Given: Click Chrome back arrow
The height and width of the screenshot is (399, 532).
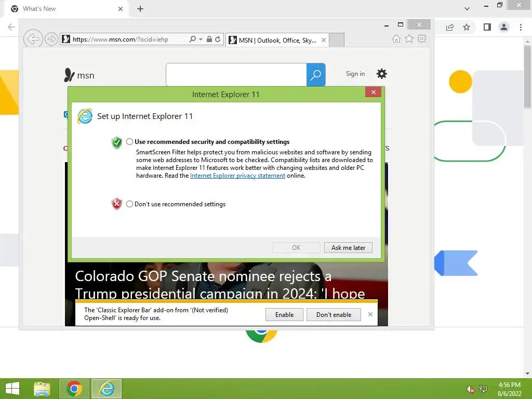Looking at the screenshot, I should pos(11,27).
